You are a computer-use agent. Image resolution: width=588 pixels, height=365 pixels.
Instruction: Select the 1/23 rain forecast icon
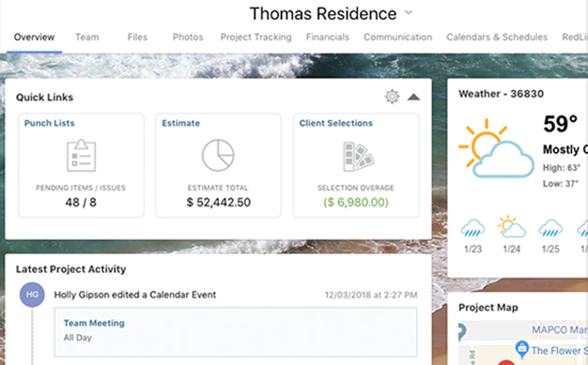click(472, 228)
